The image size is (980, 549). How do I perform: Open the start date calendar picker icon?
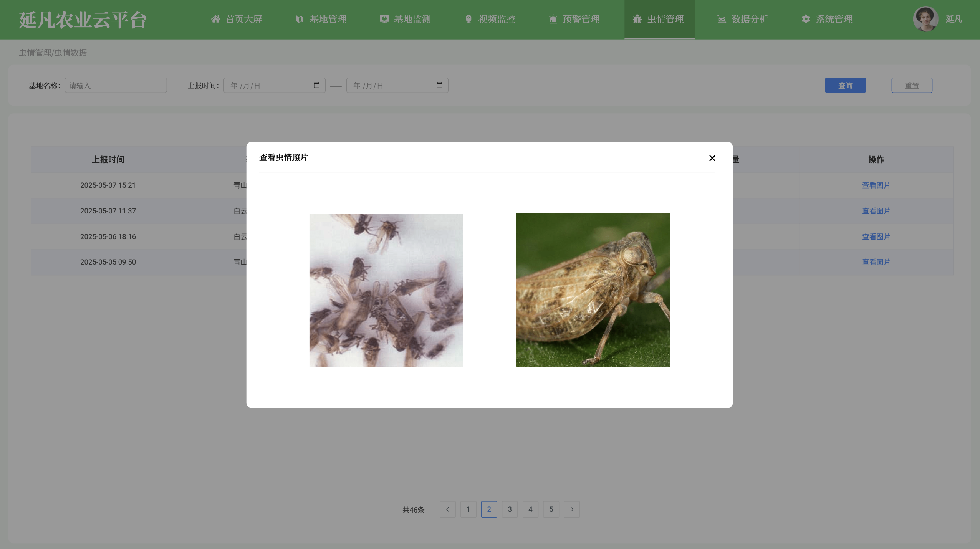pos(316,85)
